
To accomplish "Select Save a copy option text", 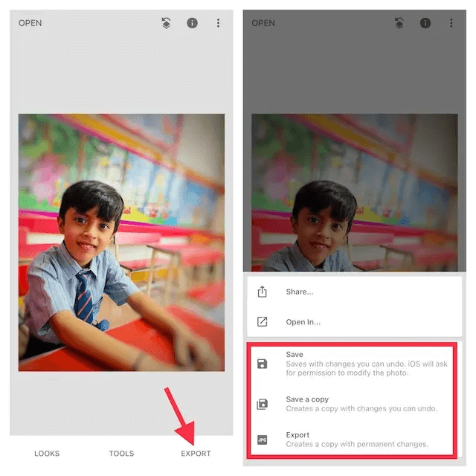I will pyautogui.click(x=307, y=399).
